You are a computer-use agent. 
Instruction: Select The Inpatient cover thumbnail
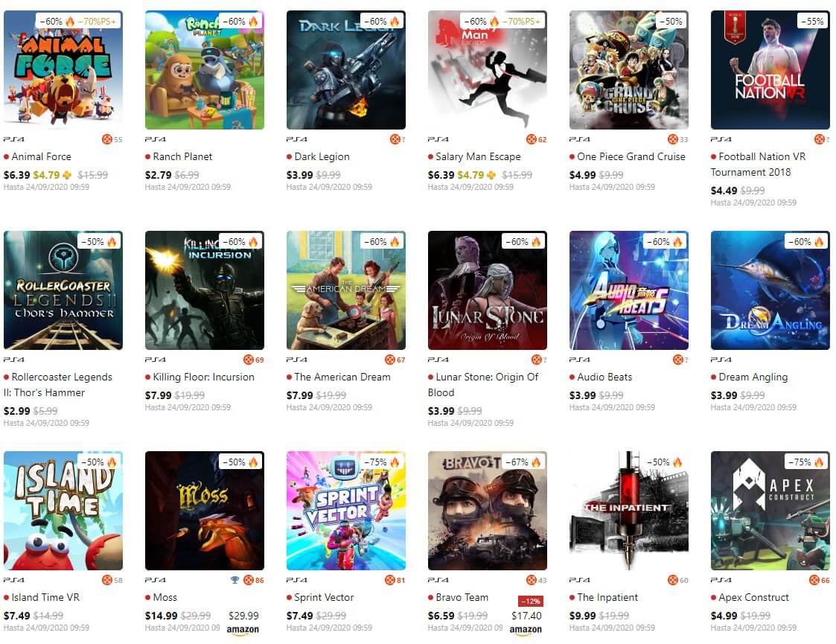pyautogui.click(x=628, y=511)
